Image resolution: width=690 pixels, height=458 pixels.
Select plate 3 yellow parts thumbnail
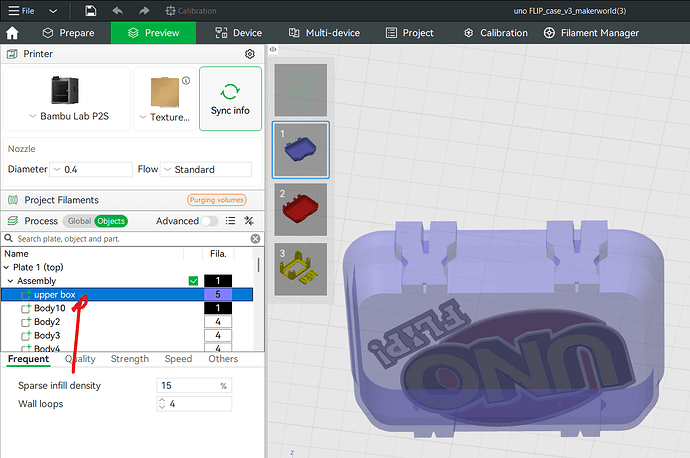301,269
